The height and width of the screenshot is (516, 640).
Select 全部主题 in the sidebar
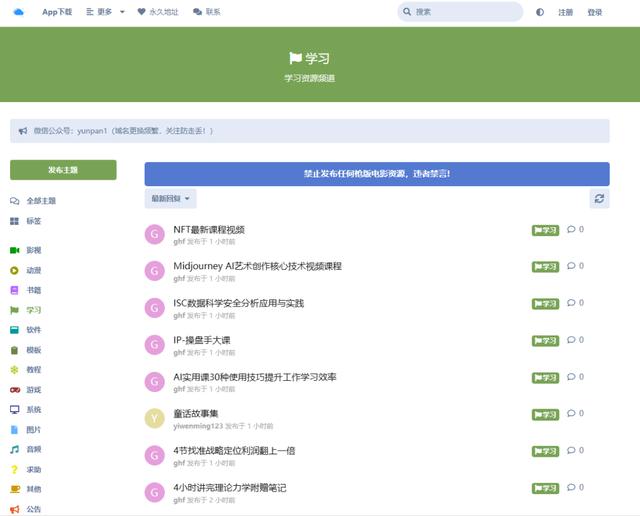tap(33, 200)
